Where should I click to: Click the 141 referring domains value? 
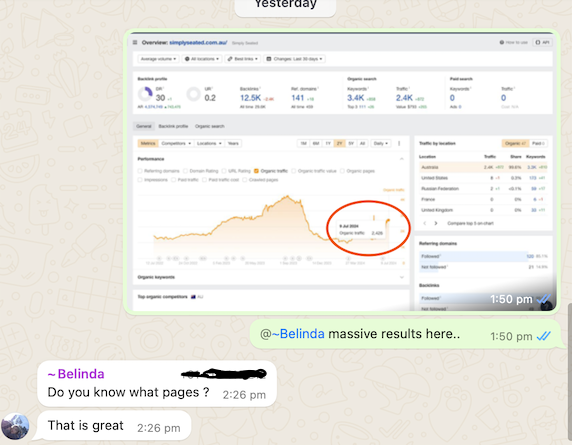click(x=297, y=98)
